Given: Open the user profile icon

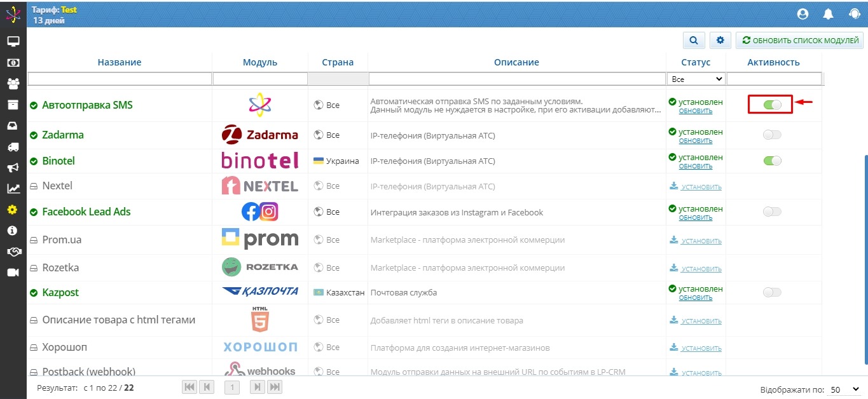Looking at the screenshot, I should pyautogui.click(x=803, y=13).
